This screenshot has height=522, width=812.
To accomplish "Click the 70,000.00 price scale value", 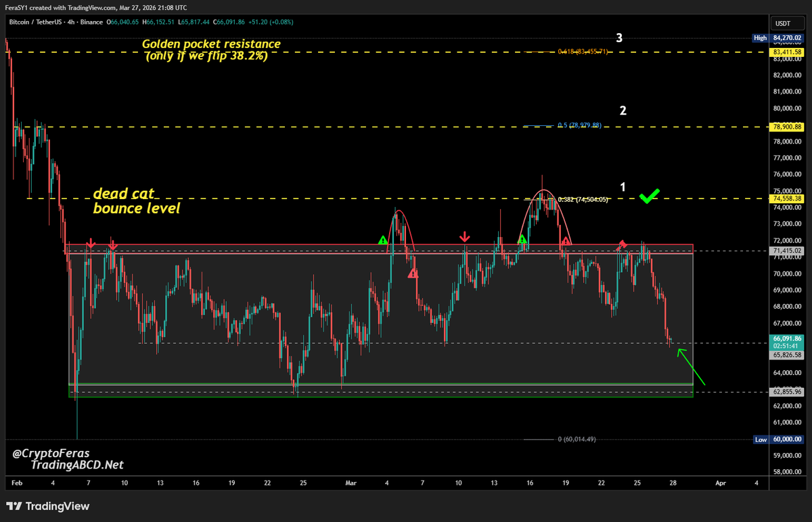I will point(788,274).
